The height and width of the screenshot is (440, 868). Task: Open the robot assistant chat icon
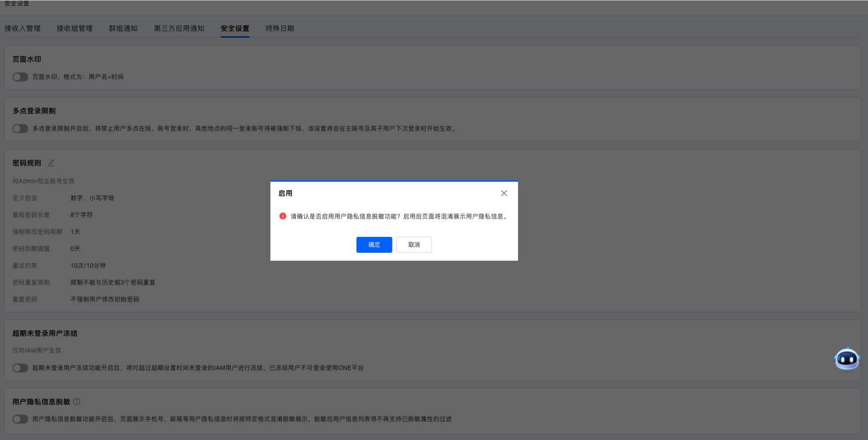click(847, 359)
